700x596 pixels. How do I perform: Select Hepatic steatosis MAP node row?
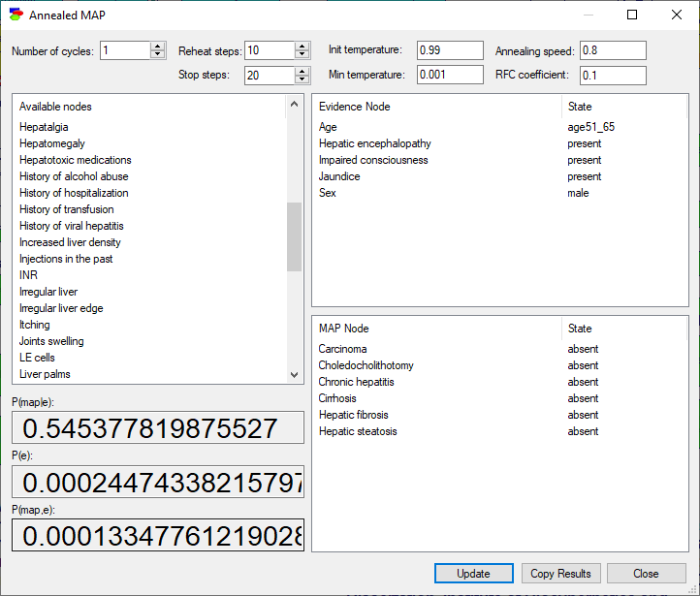point(500,432)
